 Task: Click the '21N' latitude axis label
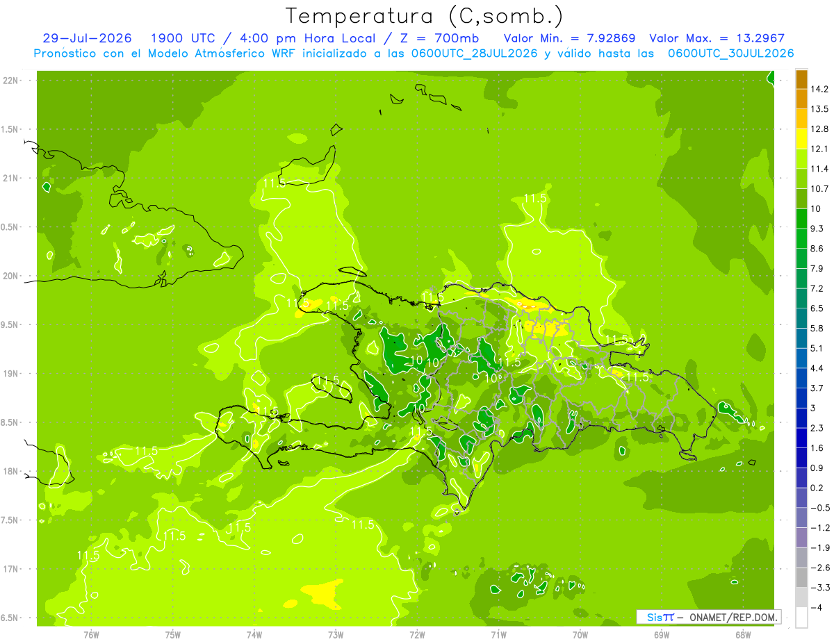tap(11, 178)
